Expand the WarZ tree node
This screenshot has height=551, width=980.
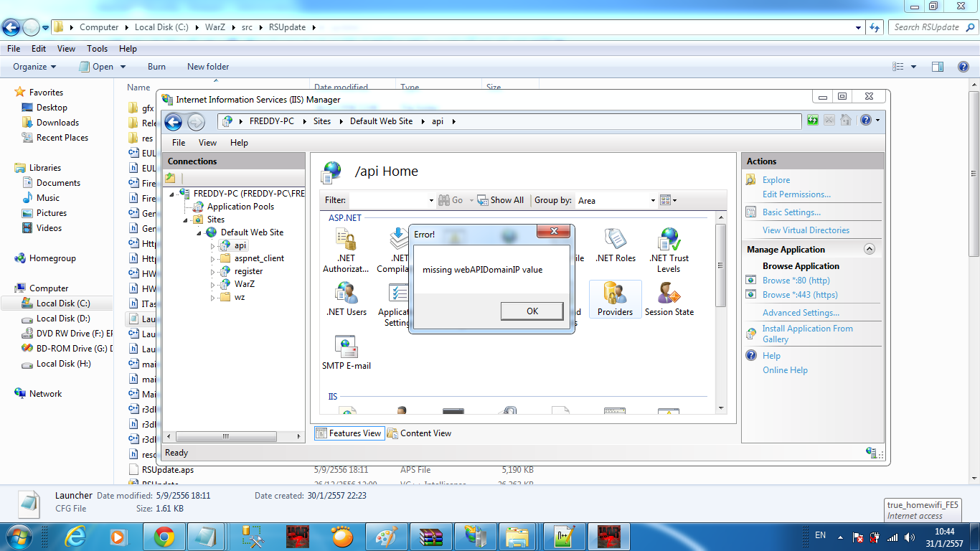coord(213,284)
